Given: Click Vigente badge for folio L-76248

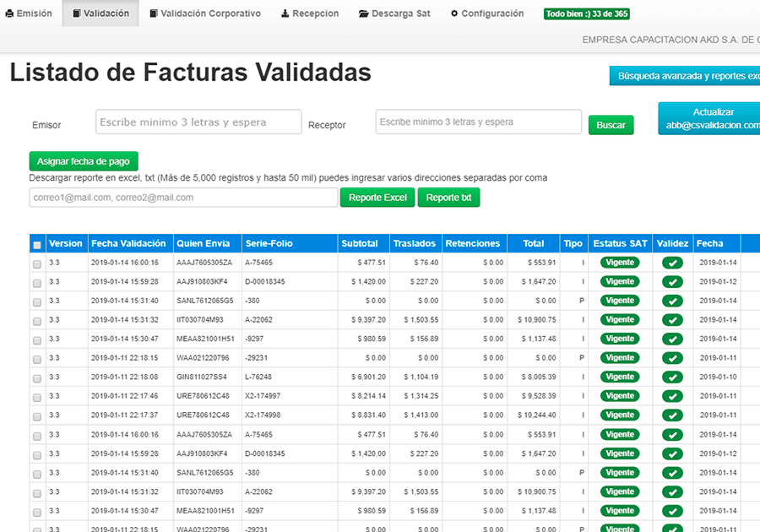Looking at the screenshot, I should (620, 377).
